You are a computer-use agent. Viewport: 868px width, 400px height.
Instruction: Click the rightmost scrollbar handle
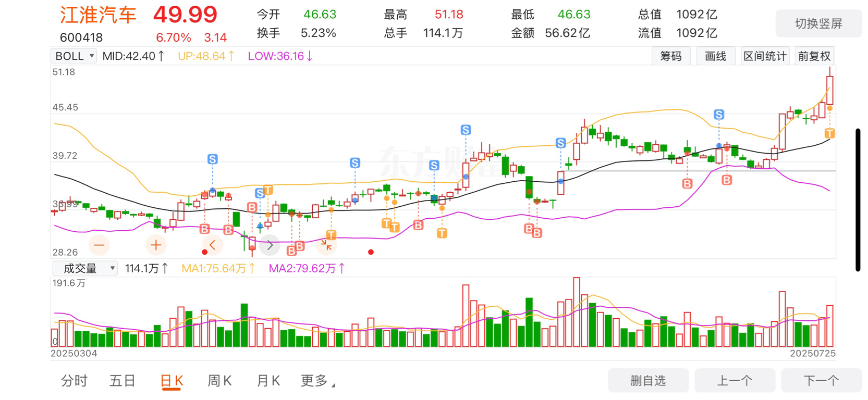(858, 200)
